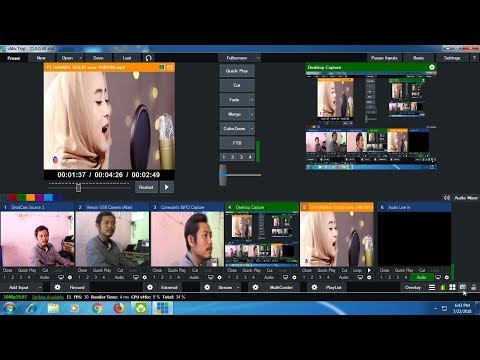Viewport: 480px width, 360px height.
Task: Enable Loop on the video input
Action: (x=357, y=270)
